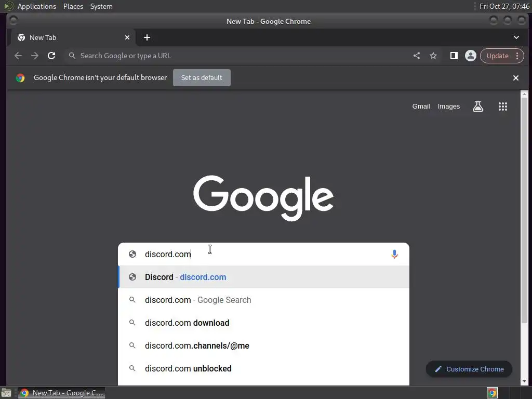
Task: Open the side panel icon
Action: coord(454,56)
